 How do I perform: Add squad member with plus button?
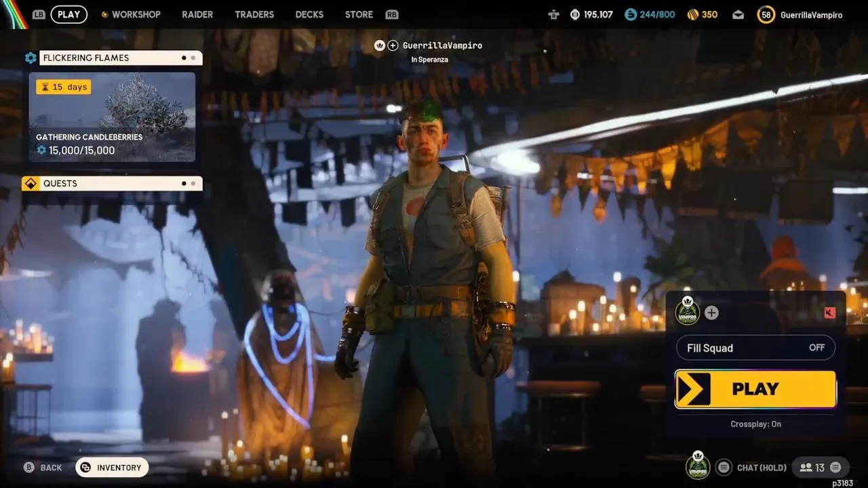pos(711,312)
